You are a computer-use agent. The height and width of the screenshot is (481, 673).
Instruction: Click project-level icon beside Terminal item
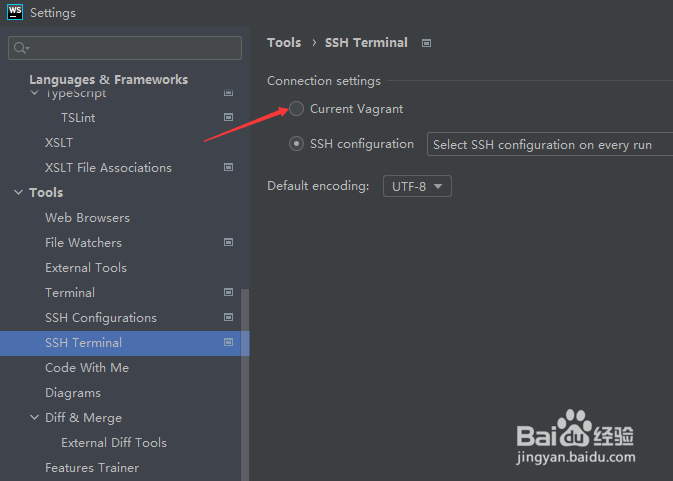click(x=228, y=293)
